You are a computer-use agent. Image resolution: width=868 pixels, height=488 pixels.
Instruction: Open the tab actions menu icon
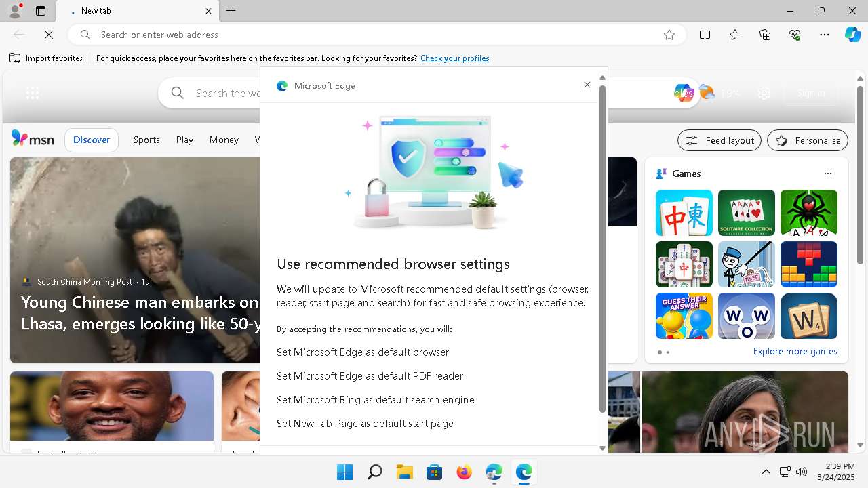coord(41,11)
